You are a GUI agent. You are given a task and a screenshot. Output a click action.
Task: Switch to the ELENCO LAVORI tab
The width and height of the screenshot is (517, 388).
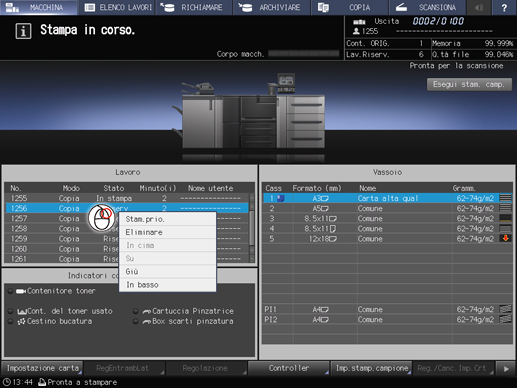click(118, 7)
